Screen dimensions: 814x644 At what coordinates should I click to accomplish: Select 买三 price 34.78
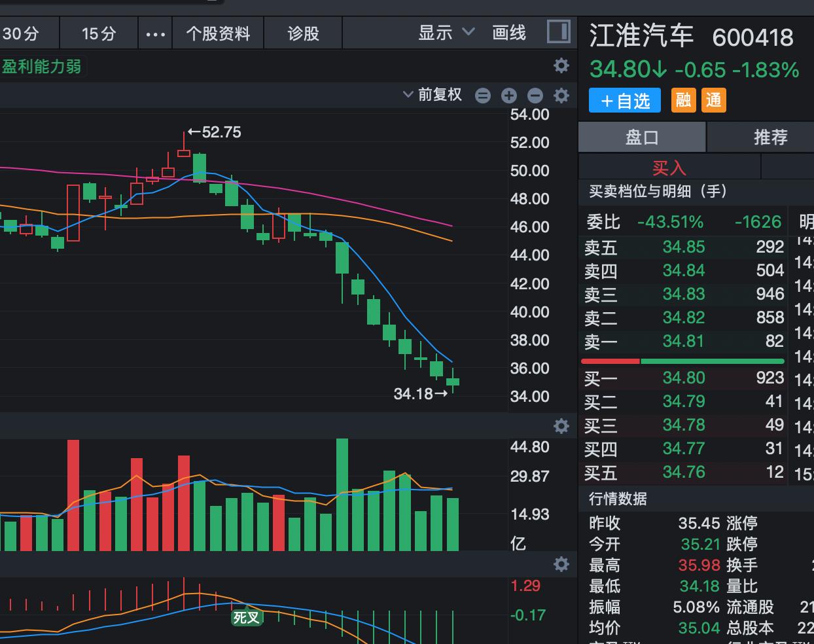tap(684, 425)
